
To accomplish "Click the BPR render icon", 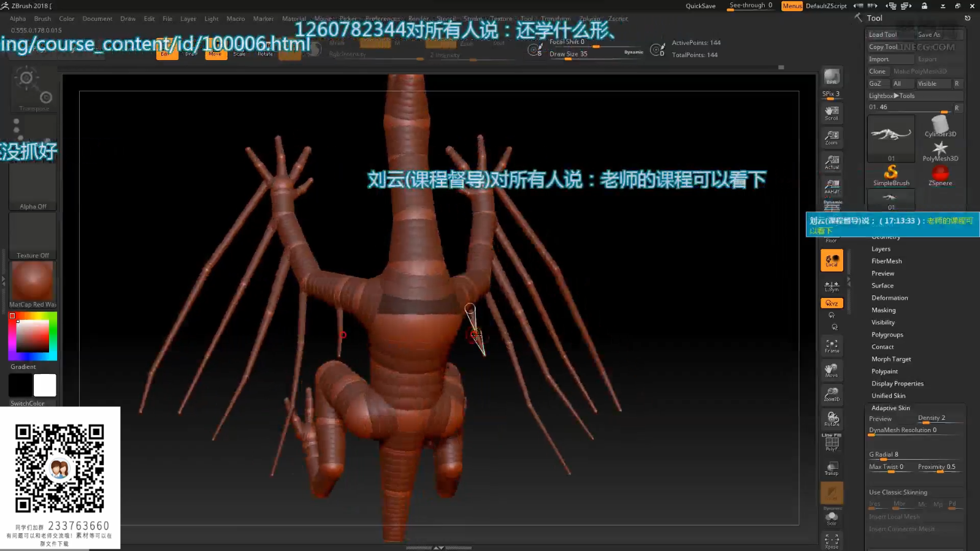I will (x=832, y=77).
